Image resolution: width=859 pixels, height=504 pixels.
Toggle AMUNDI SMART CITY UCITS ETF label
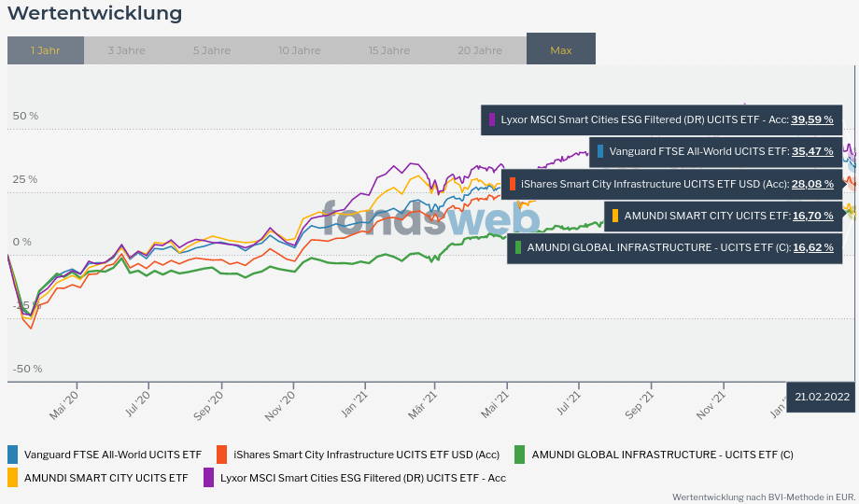point(106,478)
